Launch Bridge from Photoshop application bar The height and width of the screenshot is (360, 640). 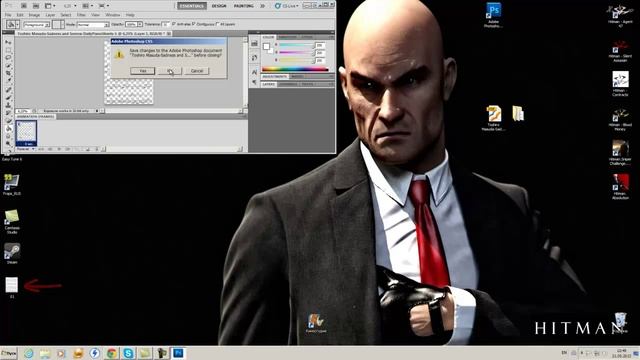tap(24, 6)
